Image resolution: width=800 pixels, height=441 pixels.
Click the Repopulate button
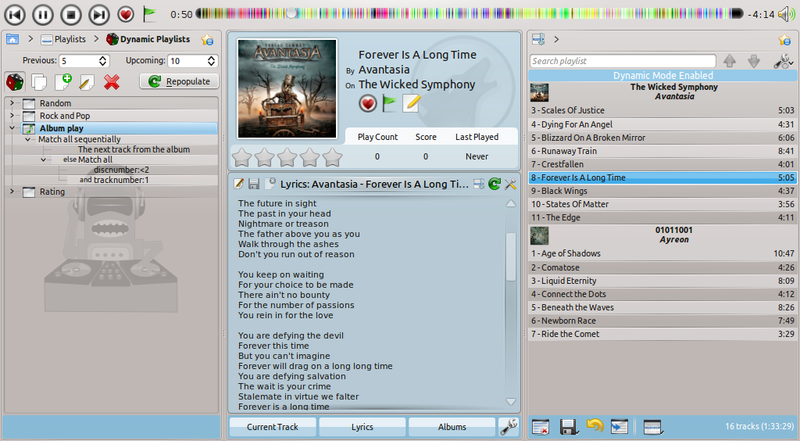[x=179, y=81]
